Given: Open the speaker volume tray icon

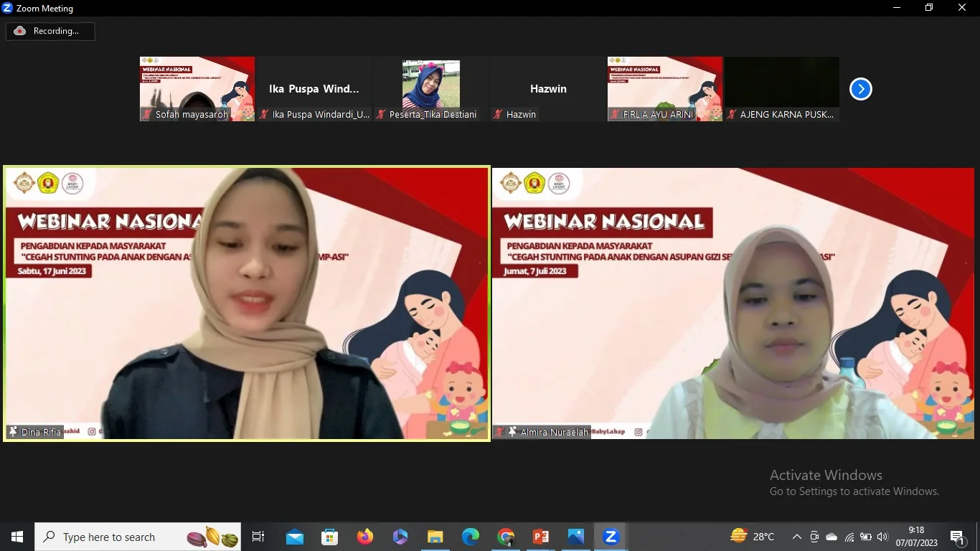Looking at the screenshot, I should click(882, 537).
